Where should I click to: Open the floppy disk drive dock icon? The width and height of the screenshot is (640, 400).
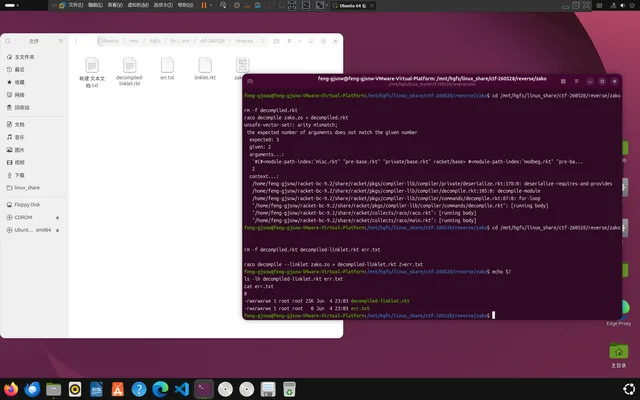tap(268, 389)
